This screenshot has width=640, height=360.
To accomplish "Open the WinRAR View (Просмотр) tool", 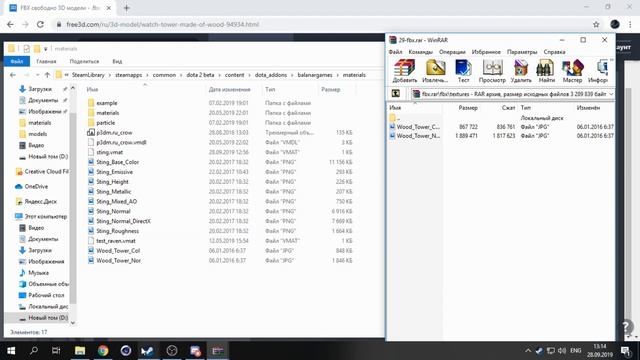I will pos(492,71).
